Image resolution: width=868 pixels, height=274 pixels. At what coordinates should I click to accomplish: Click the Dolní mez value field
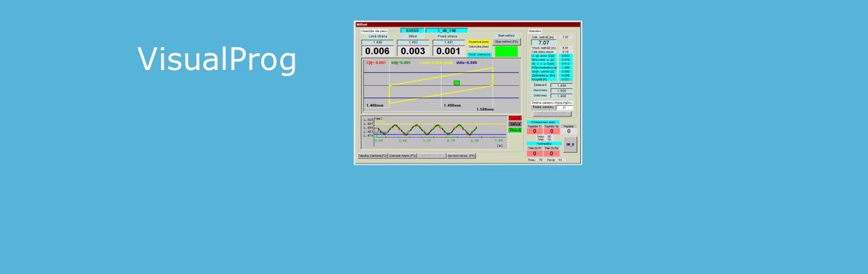click(x=561, y=97)
